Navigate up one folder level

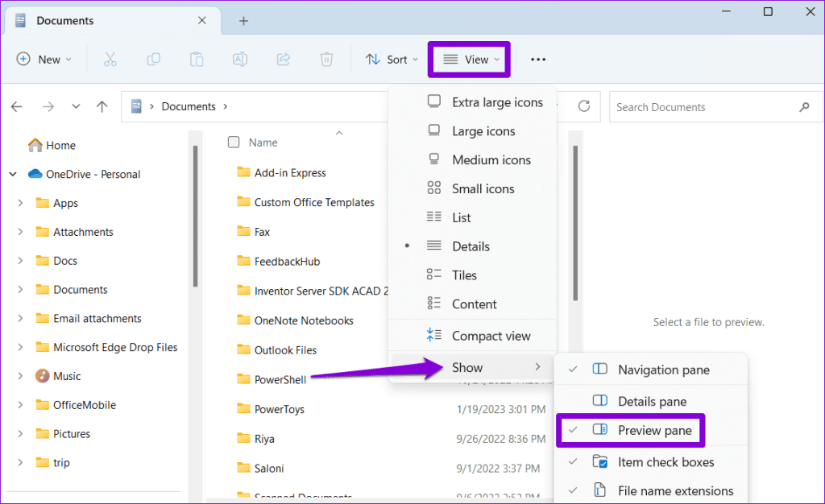click(x=101, y=106)
